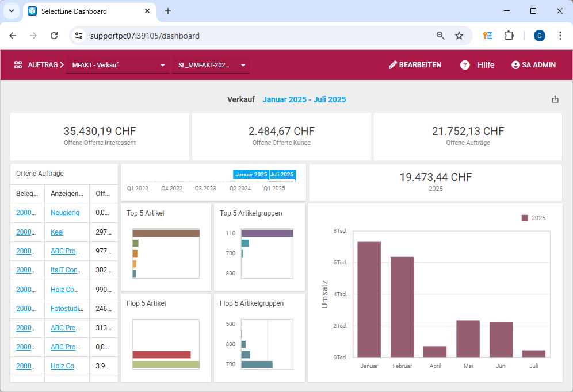Image resolution: width=573 pixels, height=392 pixels.
Task: Click the Hilfe question mark icon
Action: pyautogui.click(x=465, y=65)
